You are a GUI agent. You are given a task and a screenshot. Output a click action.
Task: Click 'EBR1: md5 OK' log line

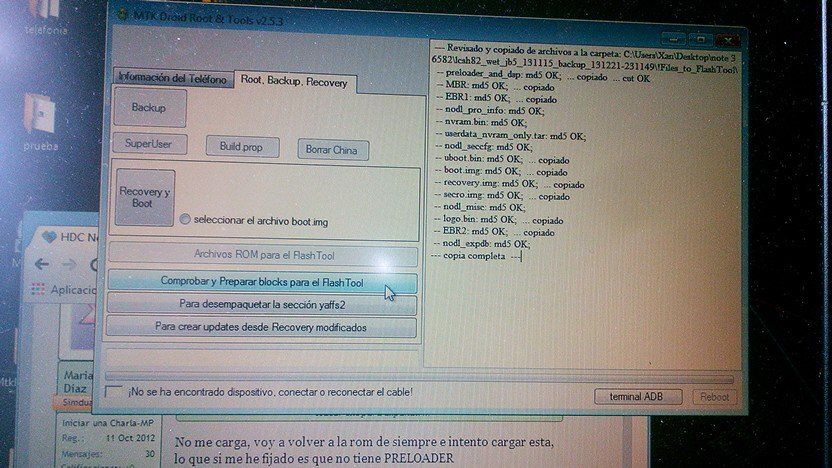496,99
